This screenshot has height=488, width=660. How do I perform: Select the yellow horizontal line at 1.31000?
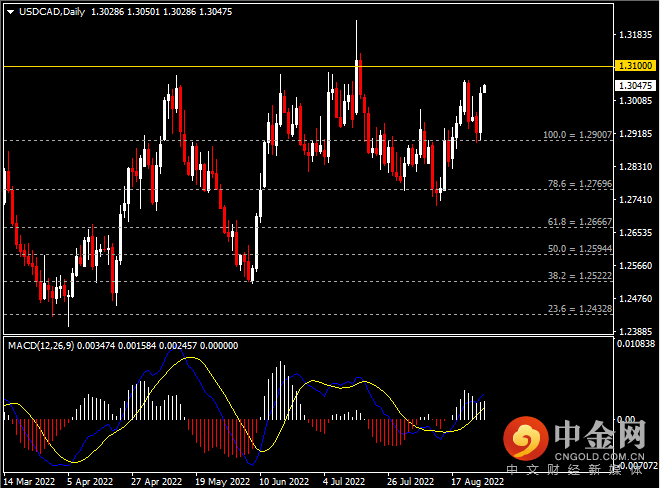click(x=309, y=67)
